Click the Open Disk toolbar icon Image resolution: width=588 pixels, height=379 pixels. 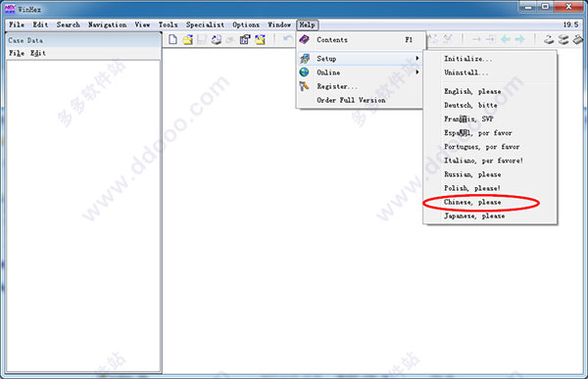click(549, 39)
